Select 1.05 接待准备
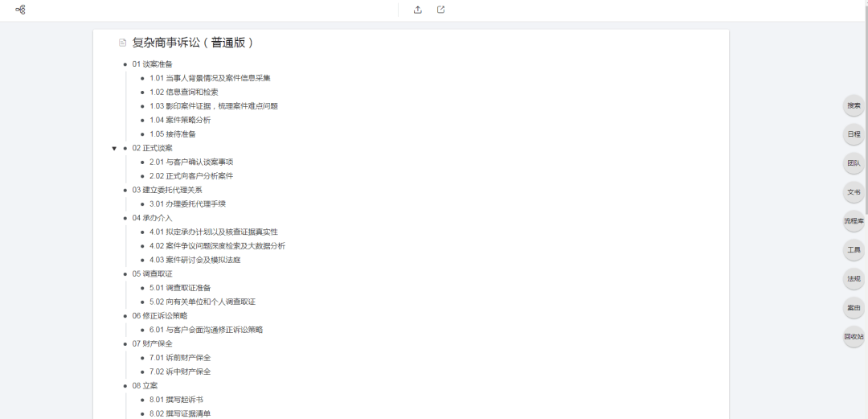 click(173, 134)
